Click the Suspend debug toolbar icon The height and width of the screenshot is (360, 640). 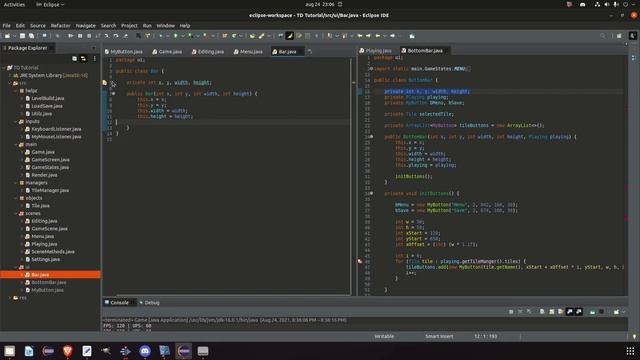click(x=80, y=36)
